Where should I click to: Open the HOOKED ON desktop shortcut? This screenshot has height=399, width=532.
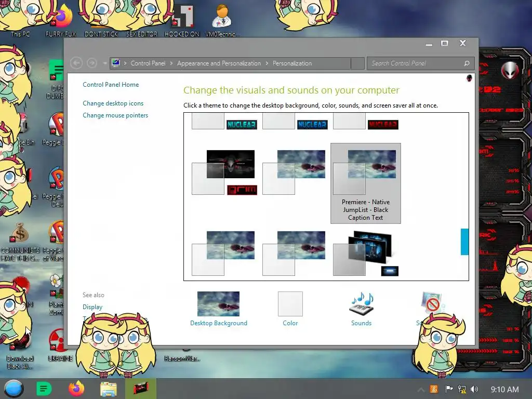[x=182, y=20]
